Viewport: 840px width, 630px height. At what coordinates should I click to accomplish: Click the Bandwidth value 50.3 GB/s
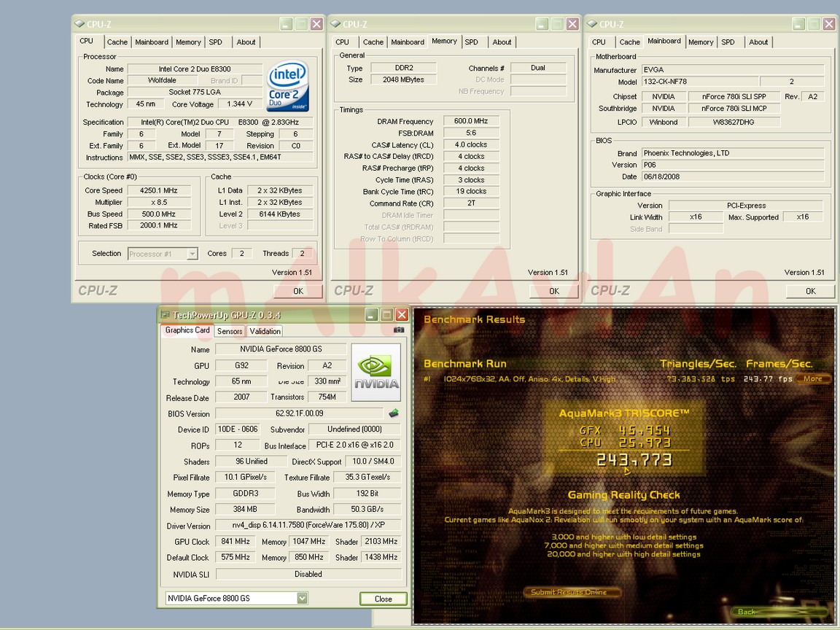coord(367,509)
